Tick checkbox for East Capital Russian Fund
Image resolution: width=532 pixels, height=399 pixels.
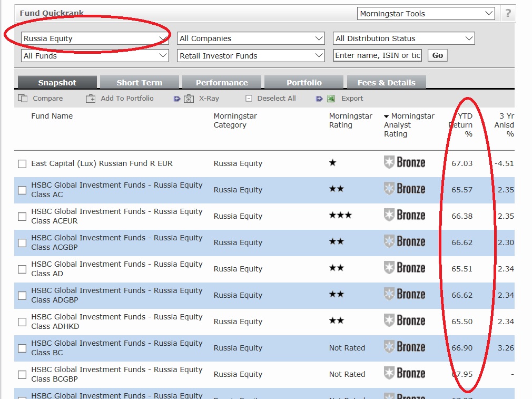[x=22, y=164]
